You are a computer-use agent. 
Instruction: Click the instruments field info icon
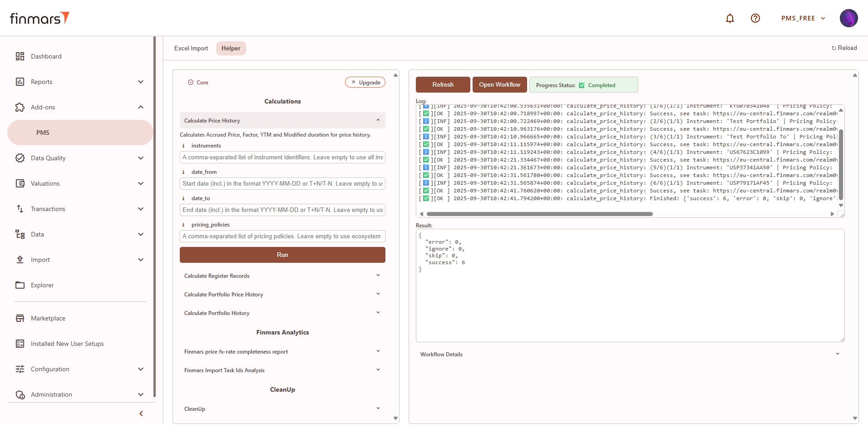coord(183,146)
